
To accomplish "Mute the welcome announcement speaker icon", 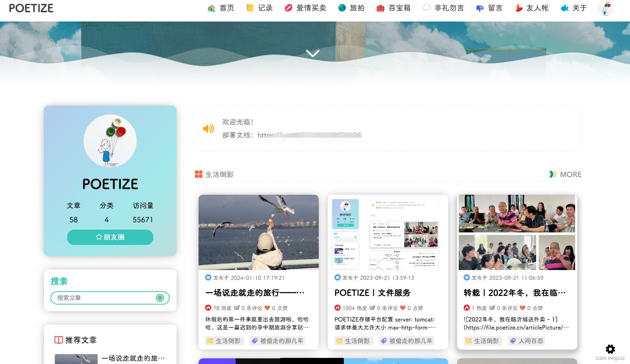I will (x=208, y=128).
